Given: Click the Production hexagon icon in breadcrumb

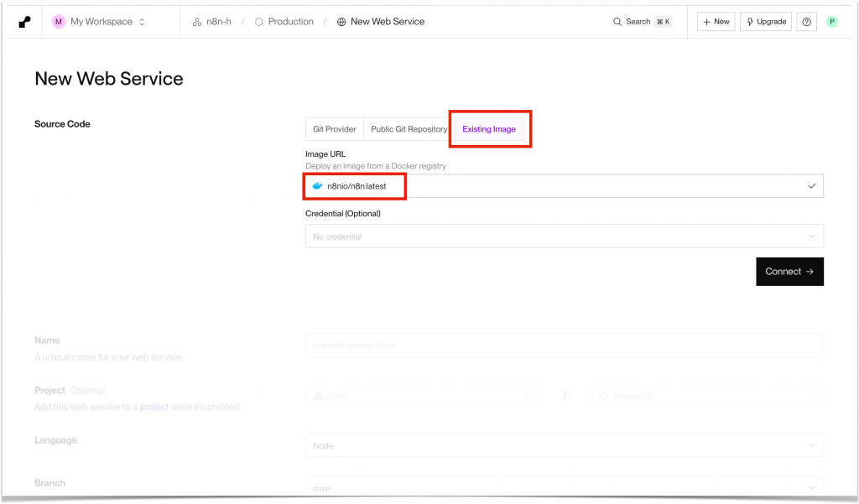Looking at the screenshot, I should (259, 22).
